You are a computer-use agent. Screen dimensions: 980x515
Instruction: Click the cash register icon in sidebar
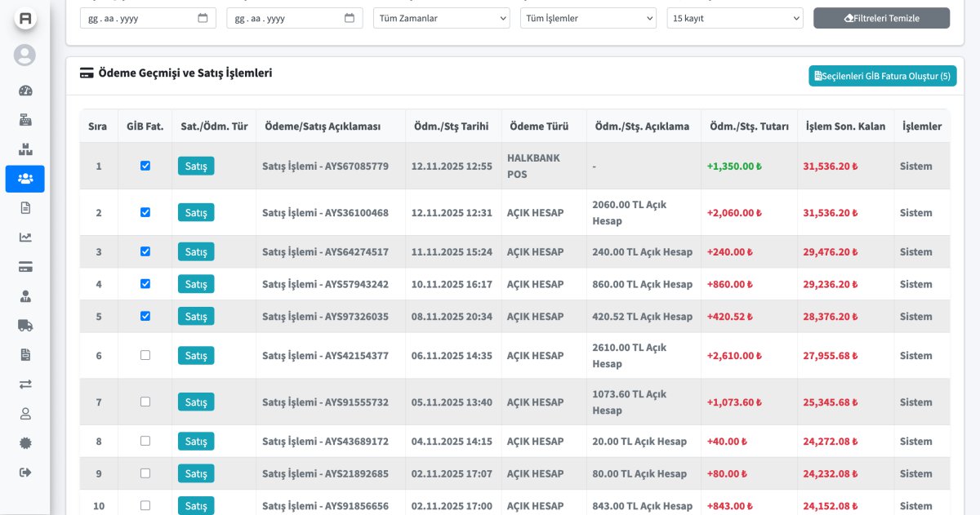pos(25,120)
